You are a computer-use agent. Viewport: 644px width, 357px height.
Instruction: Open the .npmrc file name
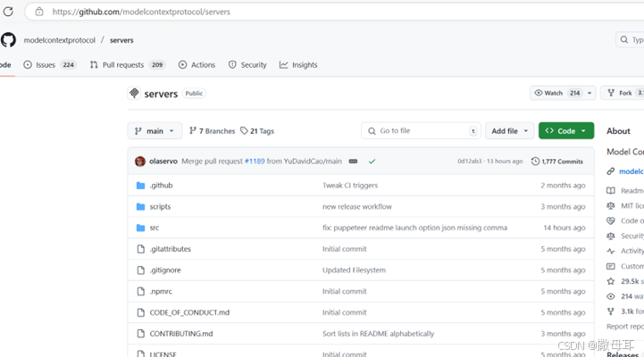click(161, 291)
